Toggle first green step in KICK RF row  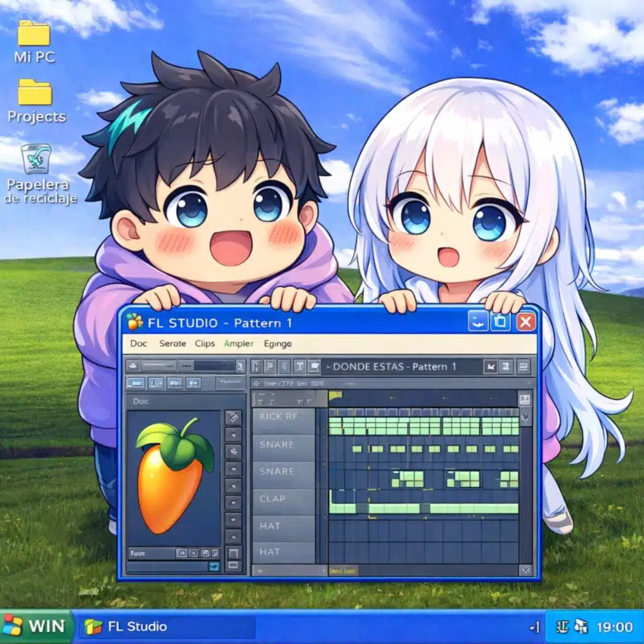point(334,421)
